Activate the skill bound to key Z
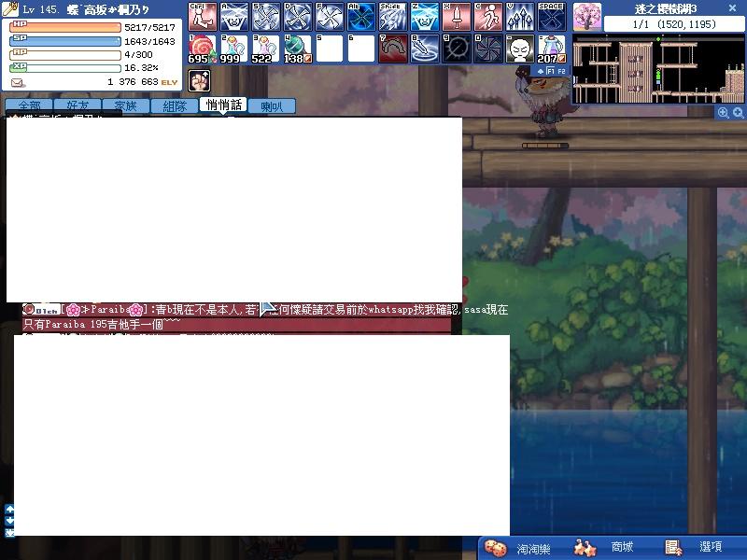This screenshot has height=560, width=747. [x=425, y=17]
